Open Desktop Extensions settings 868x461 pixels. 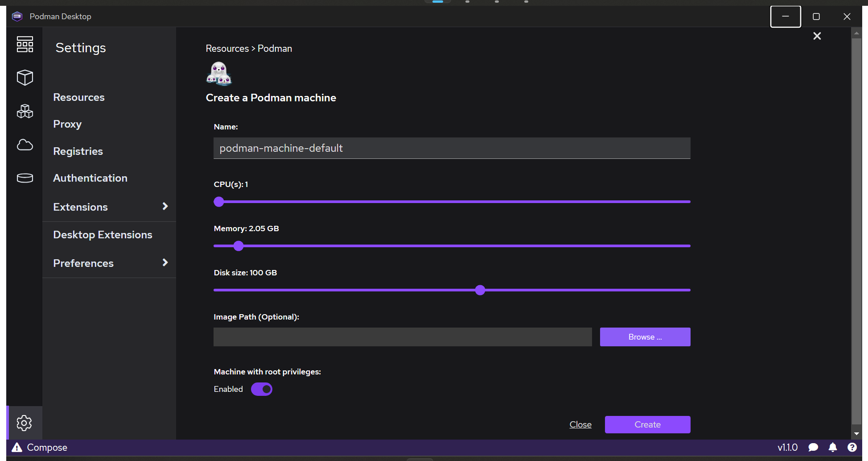(x=103, y=235)
